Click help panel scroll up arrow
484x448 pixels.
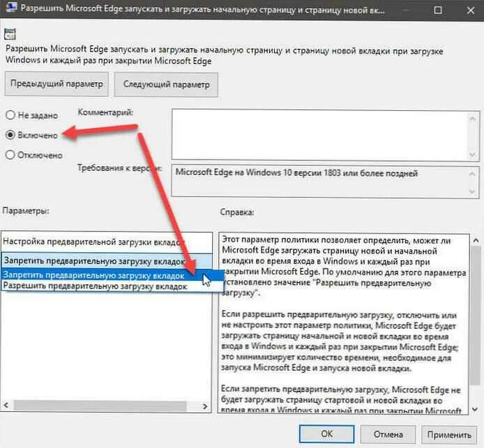point(476,240)
